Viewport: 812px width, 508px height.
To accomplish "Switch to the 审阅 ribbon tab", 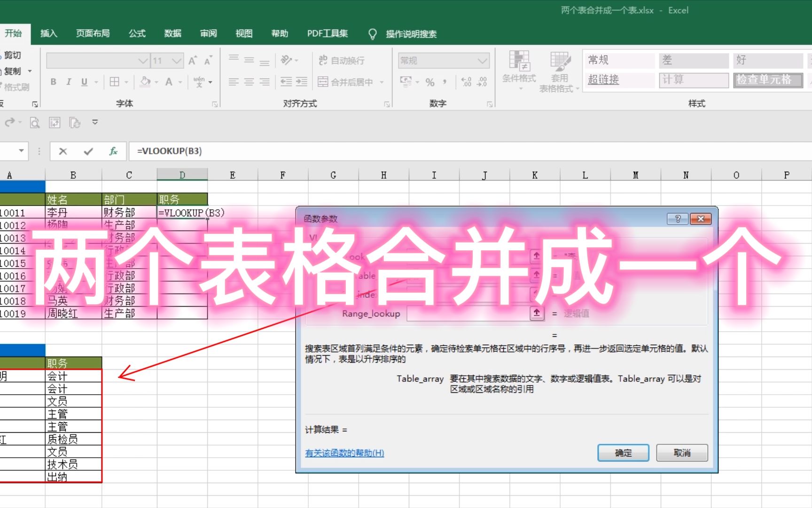I will (209, 33).
